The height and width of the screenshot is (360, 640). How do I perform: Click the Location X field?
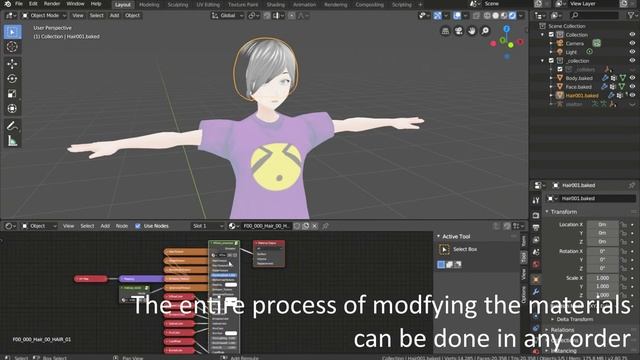click(x=602, y=224)
